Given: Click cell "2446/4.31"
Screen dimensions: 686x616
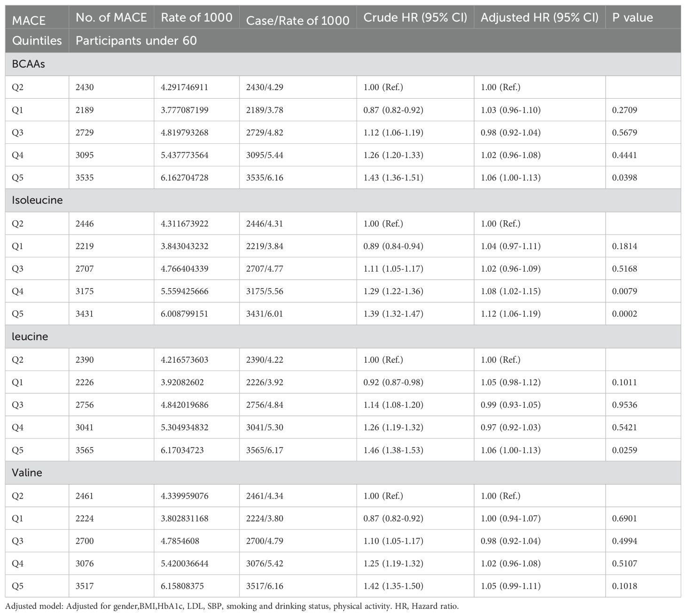Looking at the screenshot, I should tap(265, 224).
